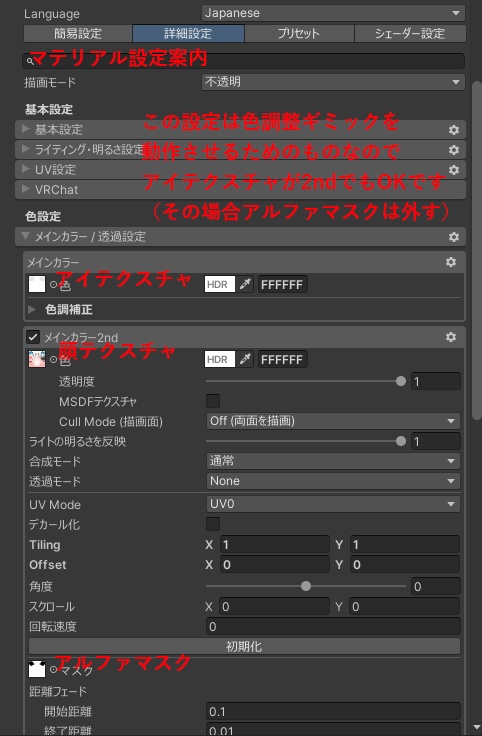Click texture picker circle beside マスク

pyautogui.click(x=53, y=669)
